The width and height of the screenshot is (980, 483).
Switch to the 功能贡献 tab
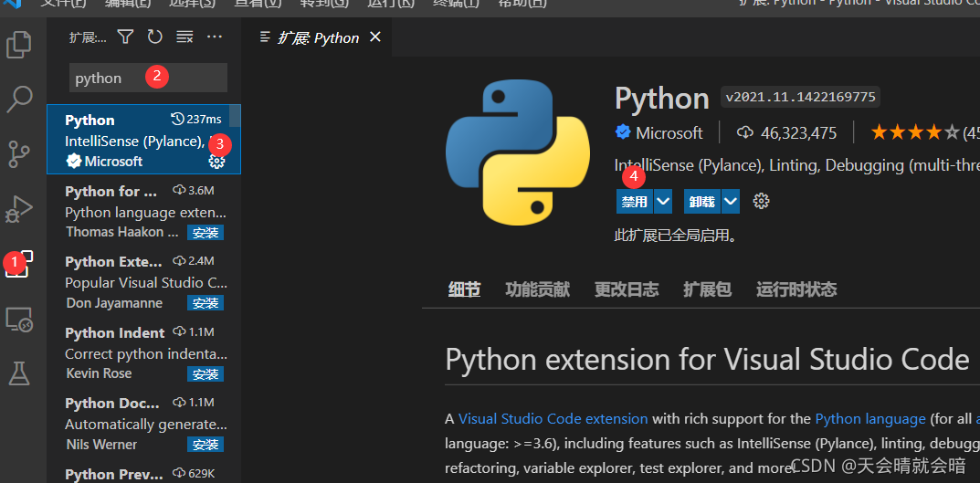(538, 289)
